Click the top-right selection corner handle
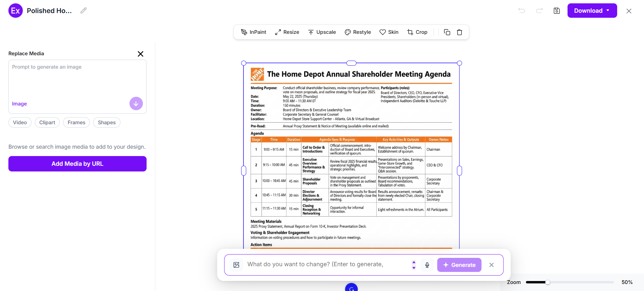Viewport: 644px width, 291px height. [x=460, y=63]
